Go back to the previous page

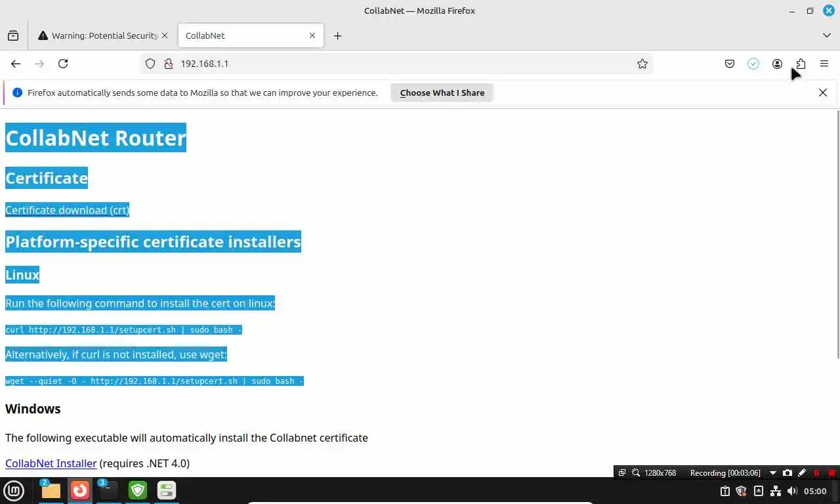tap(16, 64)
